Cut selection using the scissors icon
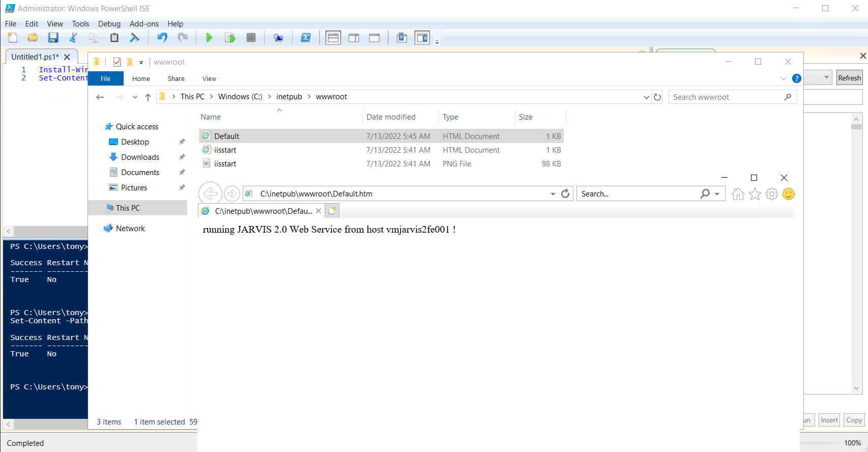The width and height of the screenshot is (868, 452). coord(73,38)
